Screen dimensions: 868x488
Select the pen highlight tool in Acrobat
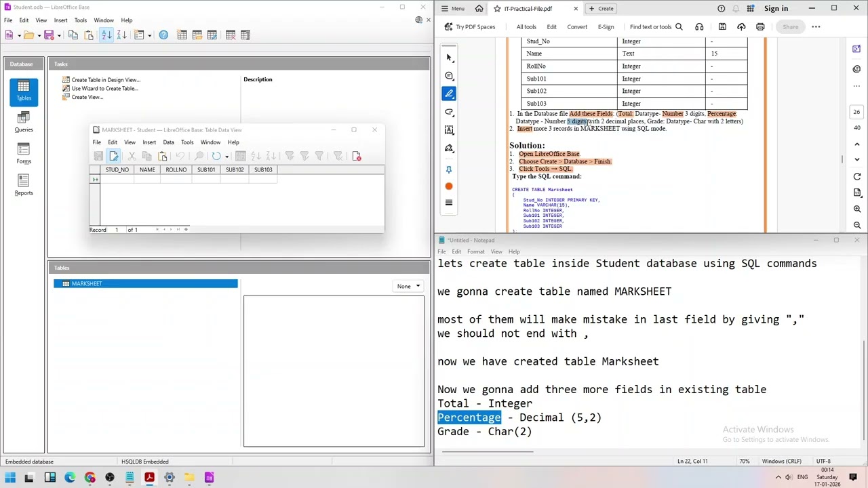coord(449,94)
